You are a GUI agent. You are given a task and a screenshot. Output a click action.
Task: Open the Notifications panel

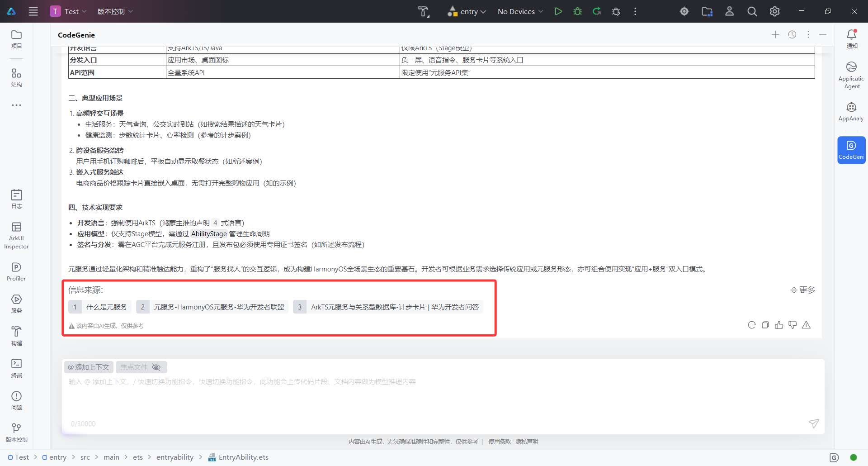[852, 39]
